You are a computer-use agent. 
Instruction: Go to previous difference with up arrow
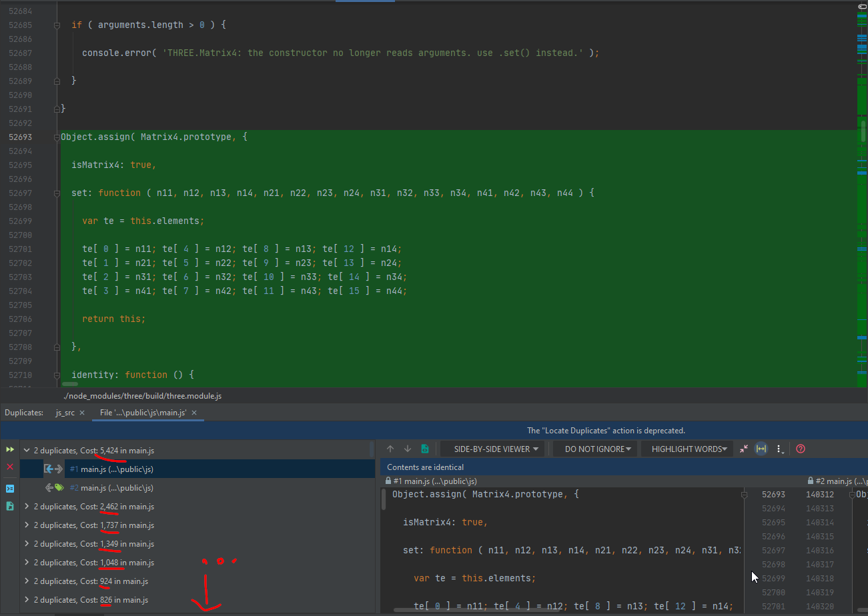391,449
